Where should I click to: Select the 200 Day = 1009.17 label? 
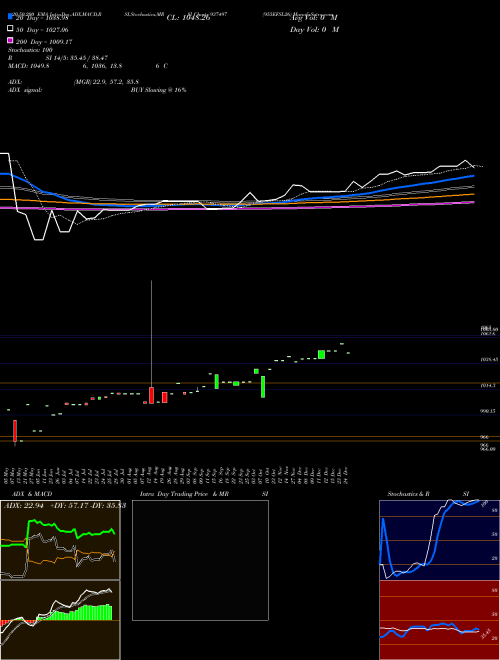pyautogui.click(x=44, y=42)
